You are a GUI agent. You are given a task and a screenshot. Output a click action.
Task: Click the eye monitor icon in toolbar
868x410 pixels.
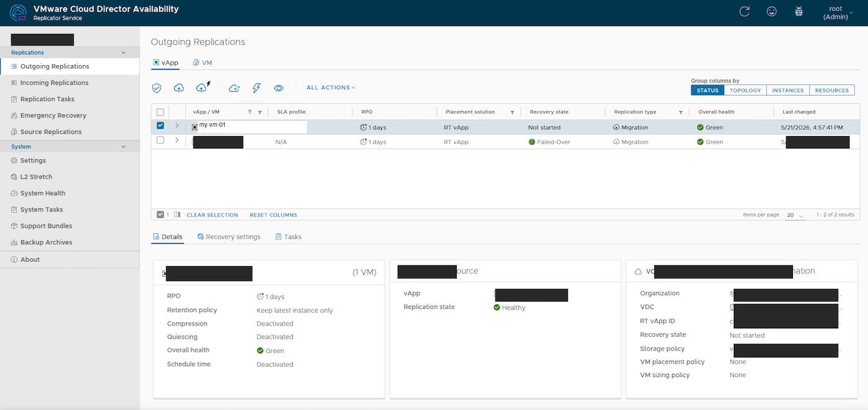click(279, 88)
